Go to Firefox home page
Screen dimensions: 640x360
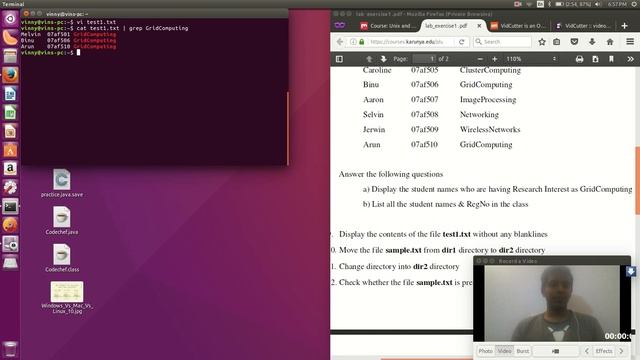(x=610, y=42)
